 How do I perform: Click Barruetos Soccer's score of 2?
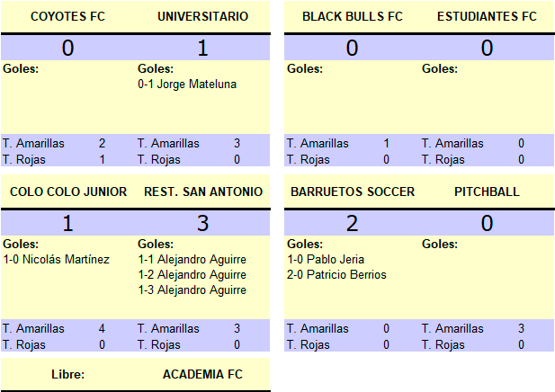click(x=353, y=223)
